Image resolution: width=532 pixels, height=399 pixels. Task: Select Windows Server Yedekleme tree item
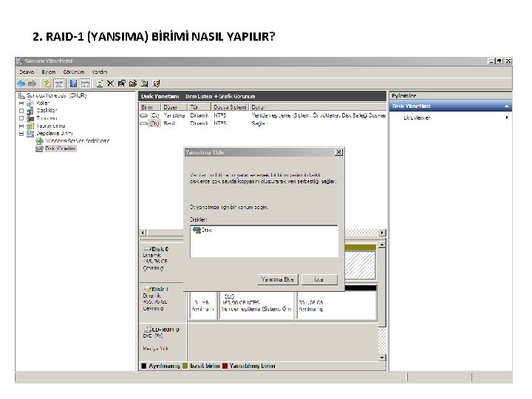pyautogui.click(x=78, y=141)
